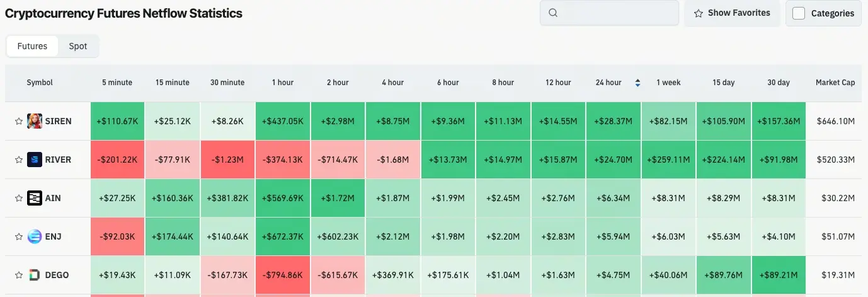Screen dimensions: 868x297
Task: Click the +$6.34M cell for AIN
Action: pos(614,198)
